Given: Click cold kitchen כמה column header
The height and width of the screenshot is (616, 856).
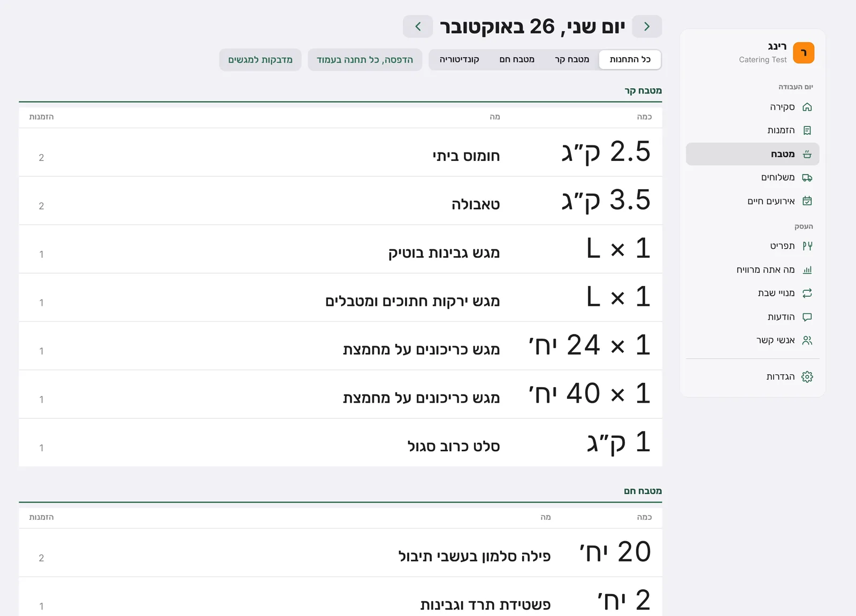Looking at the screenshot, I should [x=644, y=117].
